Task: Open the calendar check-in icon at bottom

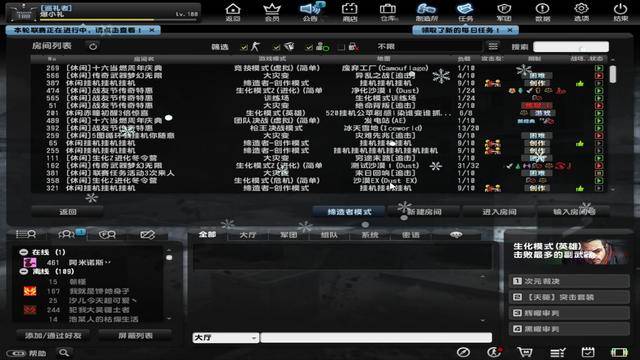Action: (588, 352)
